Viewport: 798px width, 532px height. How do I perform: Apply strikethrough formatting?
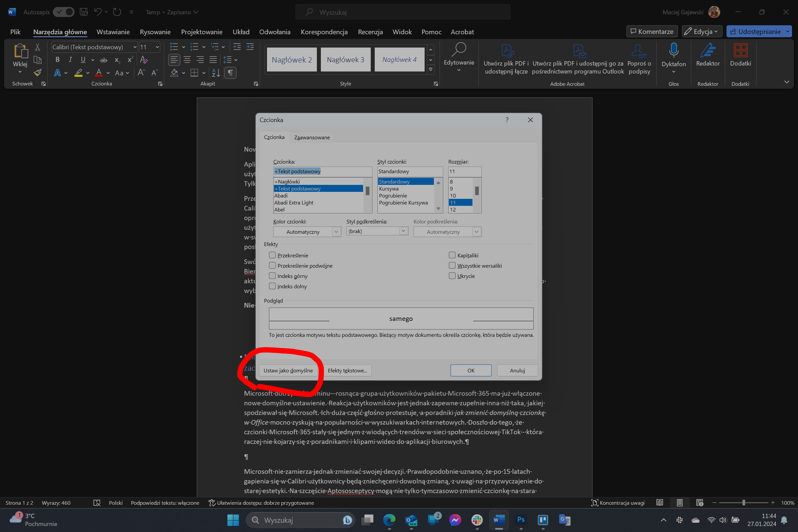(103, 60)
